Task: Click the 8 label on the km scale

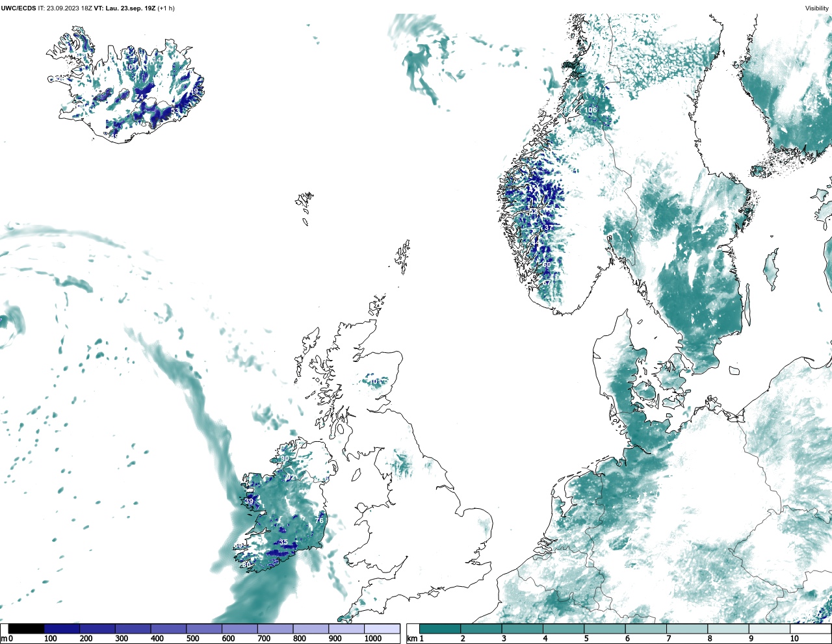Action: pyautogui.click(x=710, y=639)
